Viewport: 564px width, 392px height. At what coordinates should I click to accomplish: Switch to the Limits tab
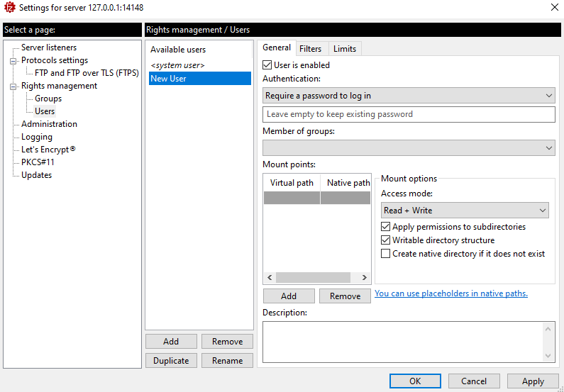tap(345, 49)
